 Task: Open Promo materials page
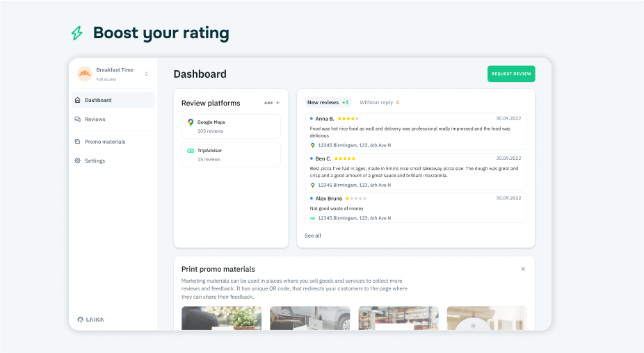coord(105,142)
